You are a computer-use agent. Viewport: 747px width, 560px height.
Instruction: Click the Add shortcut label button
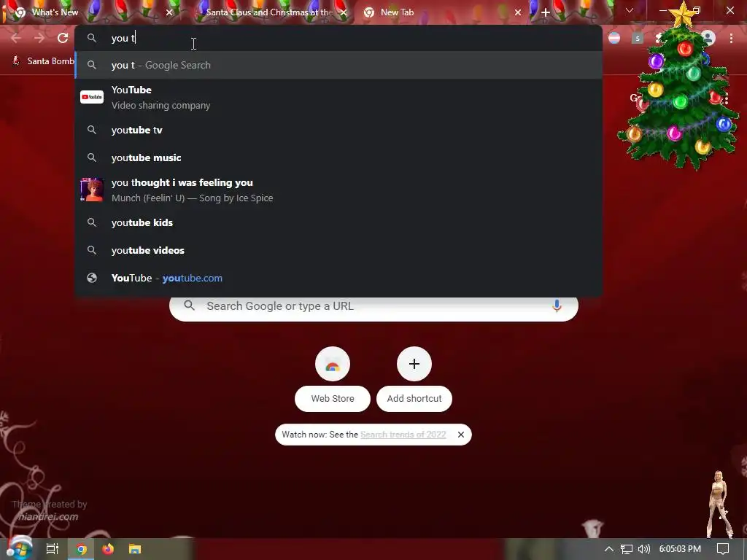click(414, 399)
